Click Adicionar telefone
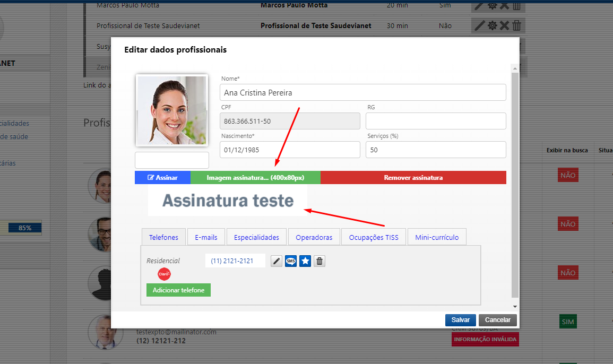The width and height of the screenshot is (613, 364). tap(178, 290)
